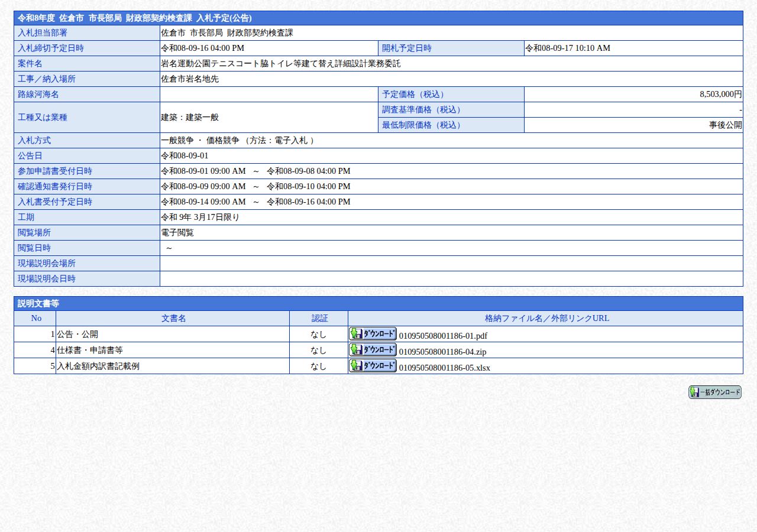
Task: Click the 令和8年度 佐倉市 入札予定(公告) title bar
Action: tap(378, 18)
